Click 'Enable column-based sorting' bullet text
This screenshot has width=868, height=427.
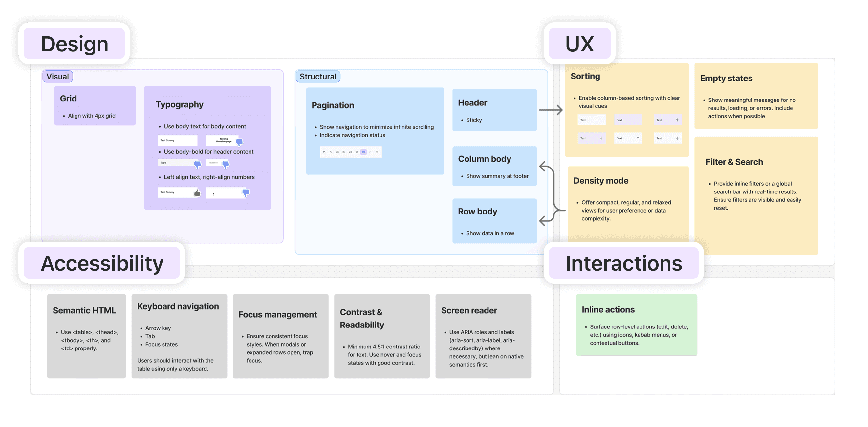[629, 102]
